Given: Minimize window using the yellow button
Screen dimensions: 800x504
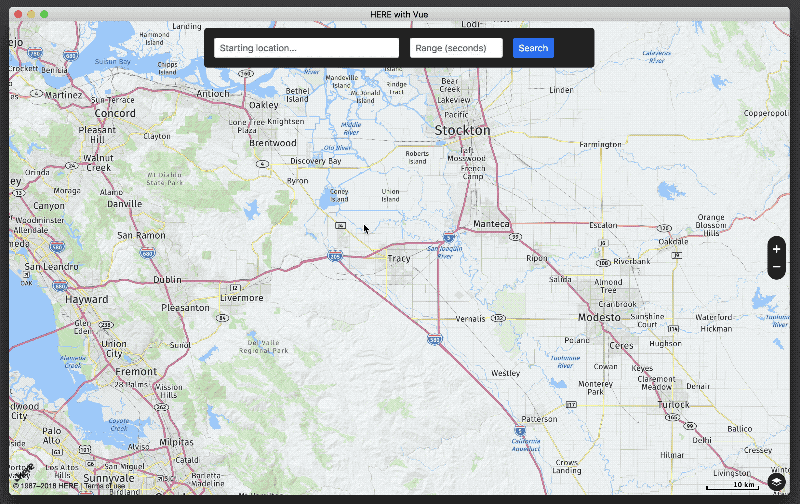Looking at the screenshot, I should tap(31, 14).
